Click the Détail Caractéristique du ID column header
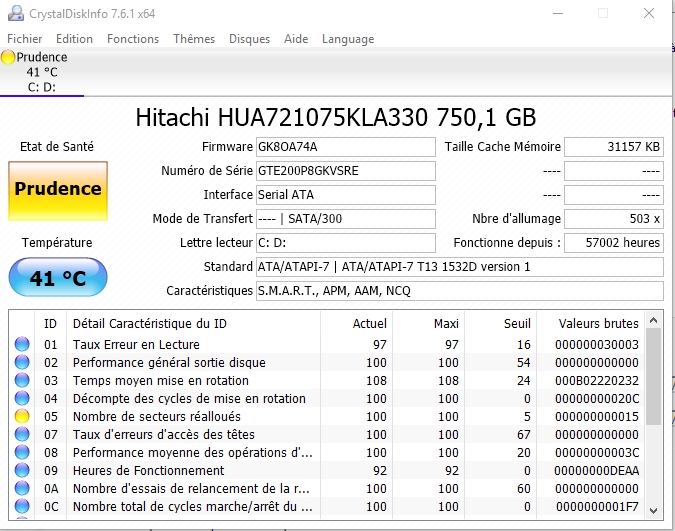This screenshot has width=675, height=531. click(x=194, y=323)
